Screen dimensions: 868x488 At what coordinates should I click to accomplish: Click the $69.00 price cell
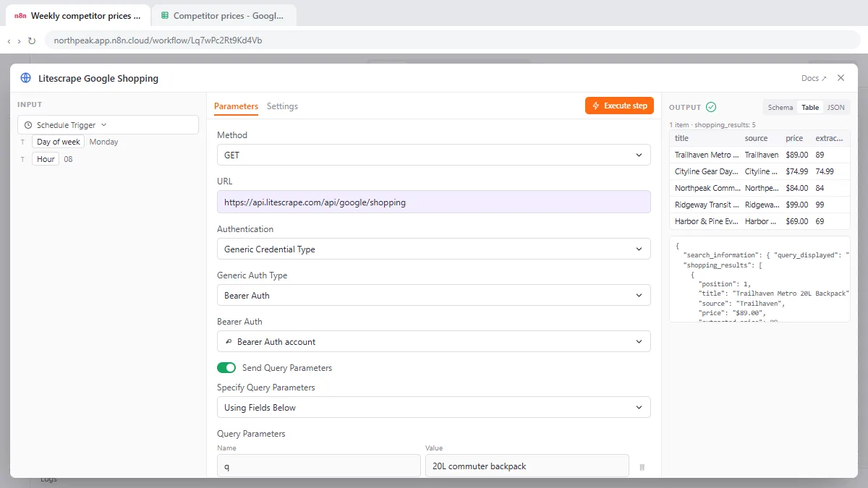point(797,221)
